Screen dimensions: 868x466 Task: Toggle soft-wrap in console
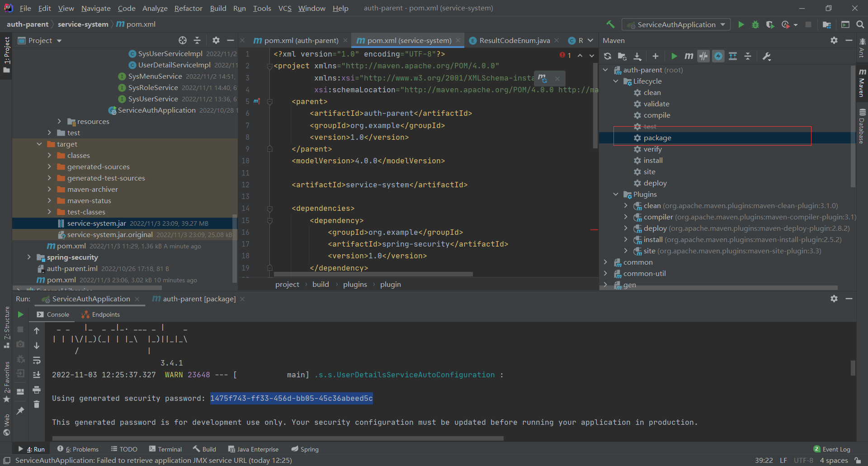[x=37, y=360]
